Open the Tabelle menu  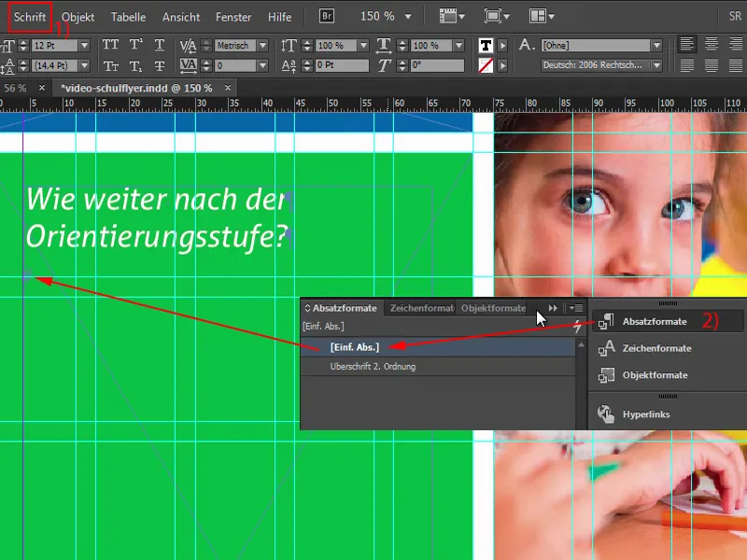(x=128, y=17)
